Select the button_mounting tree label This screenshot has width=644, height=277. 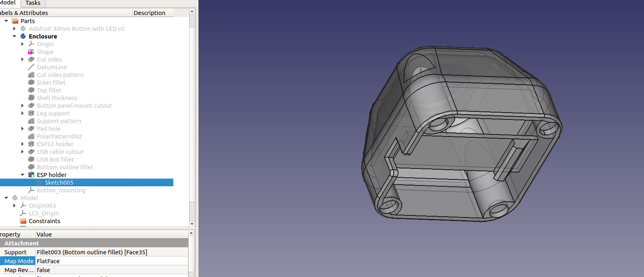tap(61, 190)
